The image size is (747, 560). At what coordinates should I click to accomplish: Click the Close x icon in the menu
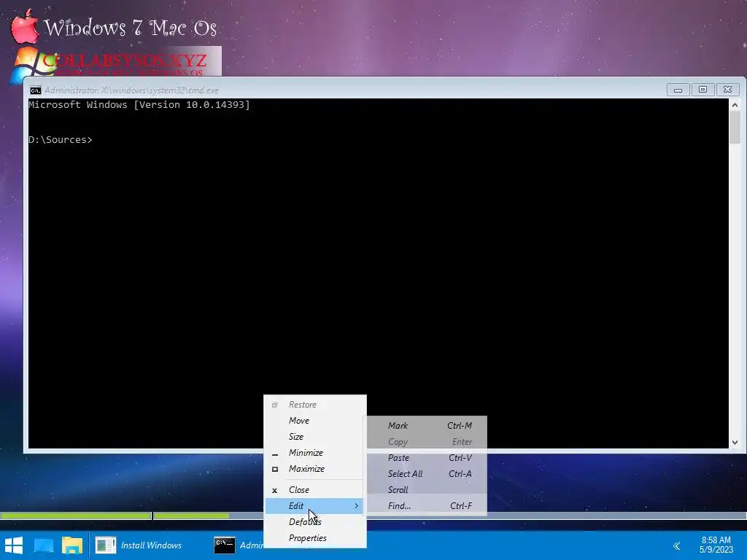(274, 490)
